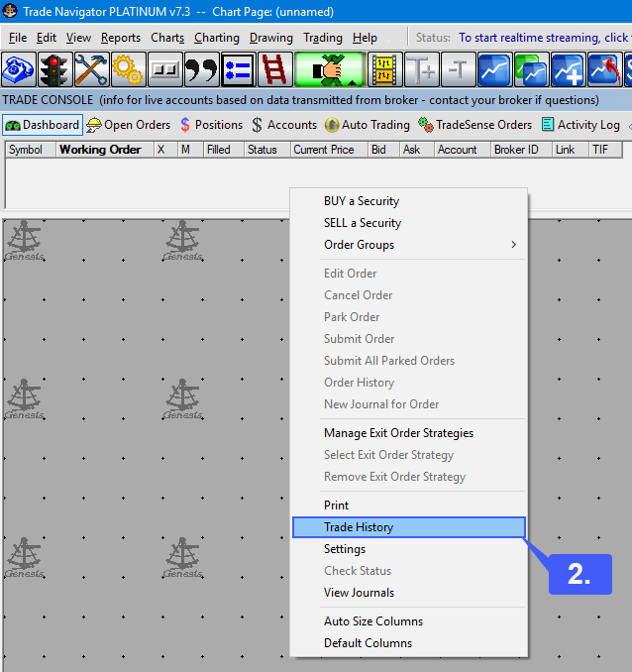This screenshot has width=632, height=672.
Task: Click the traffic light toolbar icon
Action: (54, 69)
